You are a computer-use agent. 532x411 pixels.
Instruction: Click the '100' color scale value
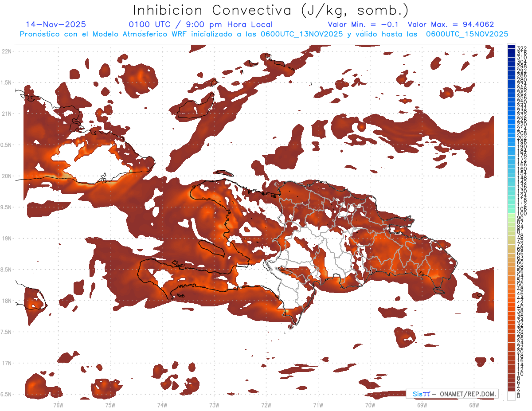click(x=522, y=214)
